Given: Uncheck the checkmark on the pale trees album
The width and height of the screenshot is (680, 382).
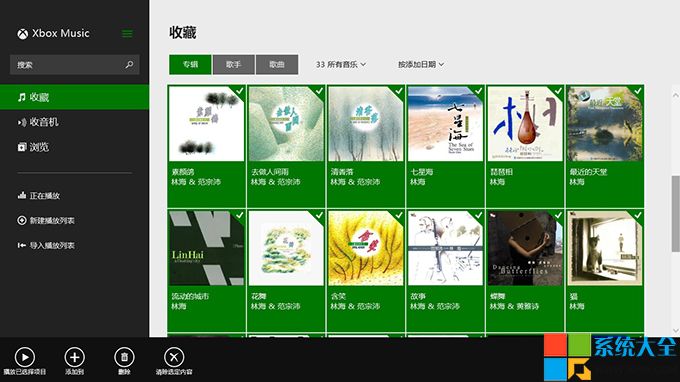Looking at the screenshot, I should tap(399, 91).
